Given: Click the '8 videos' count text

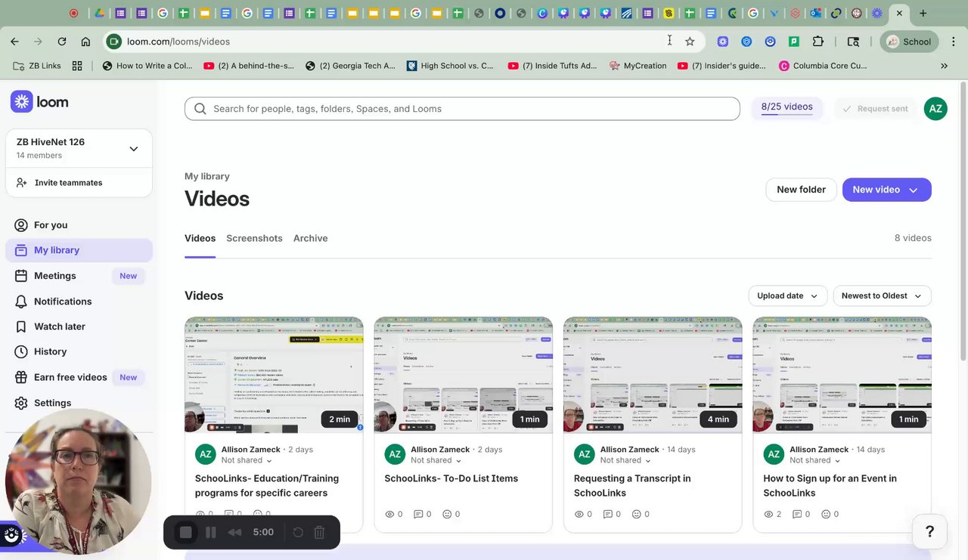Looking at the screenshot, I should [x=913, y=238].
